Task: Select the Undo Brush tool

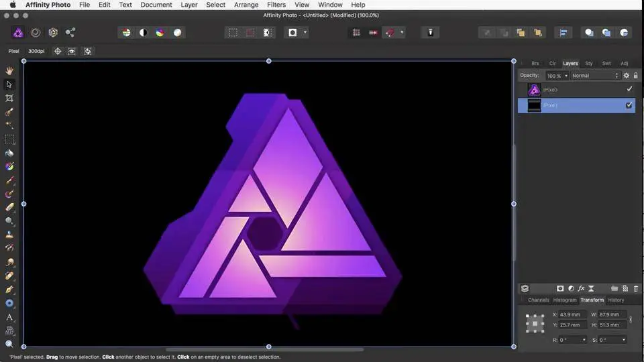Action: tap(9, 248)
